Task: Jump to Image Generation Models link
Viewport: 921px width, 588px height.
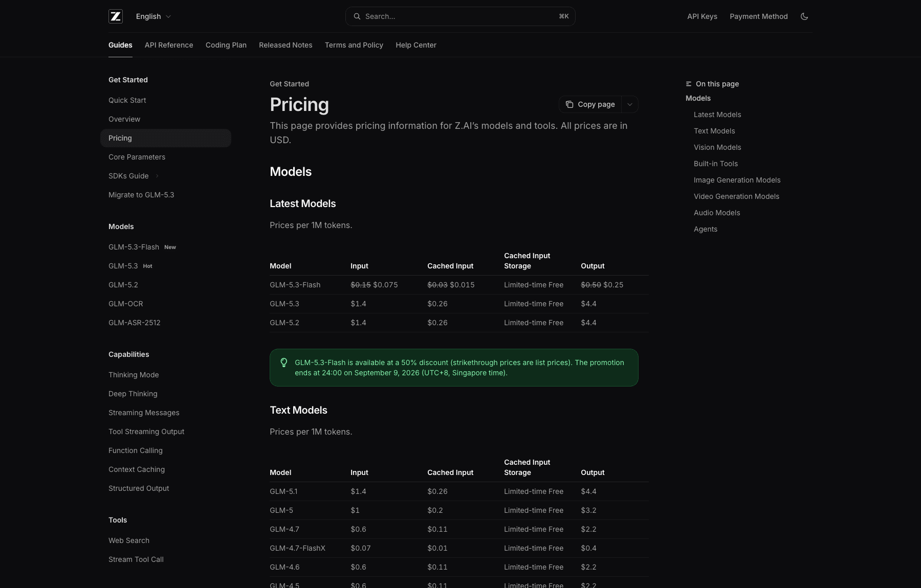Action: [x=737, y=180]
